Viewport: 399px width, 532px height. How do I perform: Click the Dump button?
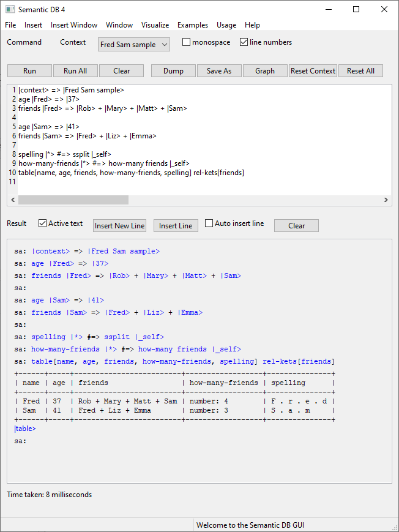tap(173, 71)
